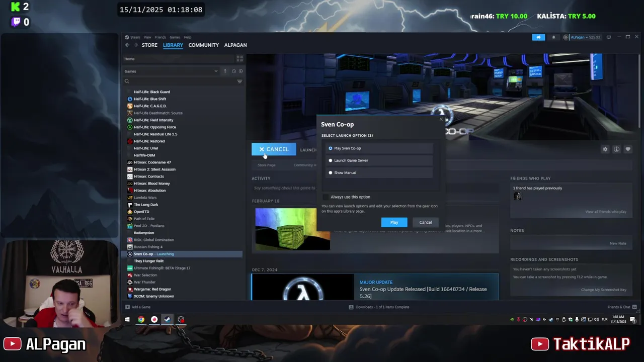Click Change My Screenshot Key
Image resolution: width=644 pixels, height=362 pixels.
click(604, 290)
